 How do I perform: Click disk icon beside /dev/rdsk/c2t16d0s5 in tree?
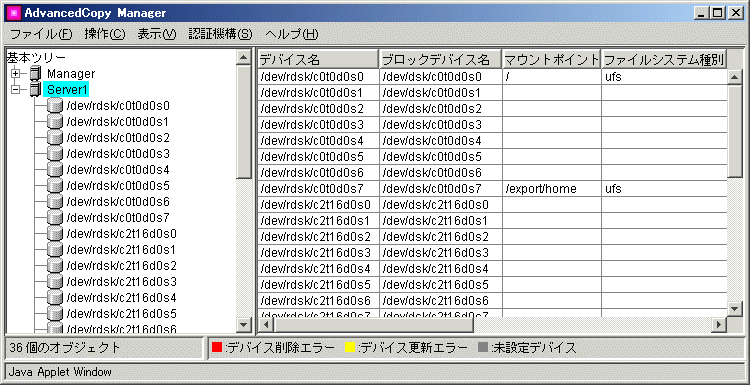click(x=55, y=314)
